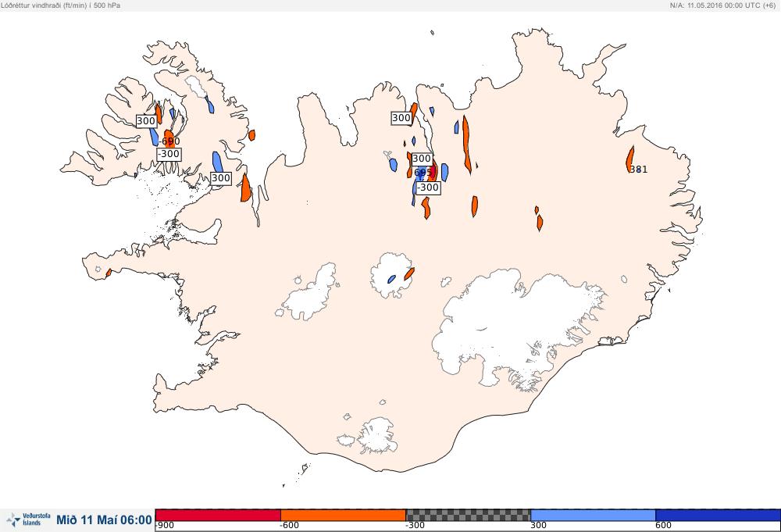The width and height of the screenshot is (781, 532).
Task: Click the boxed '300' label directly above 695
Action: coord(422,159)
